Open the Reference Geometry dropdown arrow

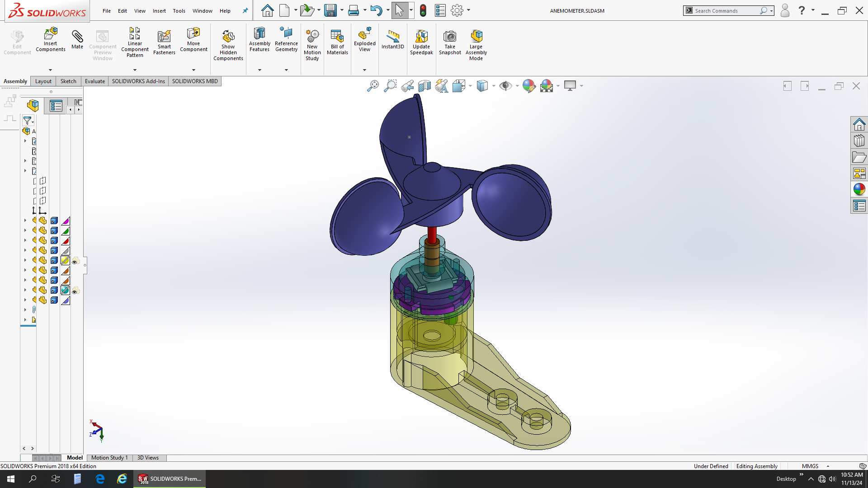tap(286, 70)
